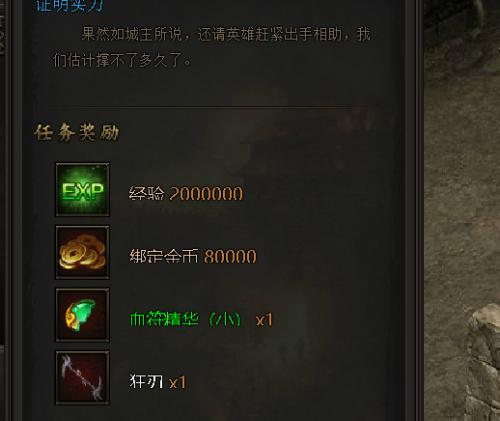This screenshot has width=500, height=421.
Task: Click the 任务奖励 section heading
Action: 77,132
